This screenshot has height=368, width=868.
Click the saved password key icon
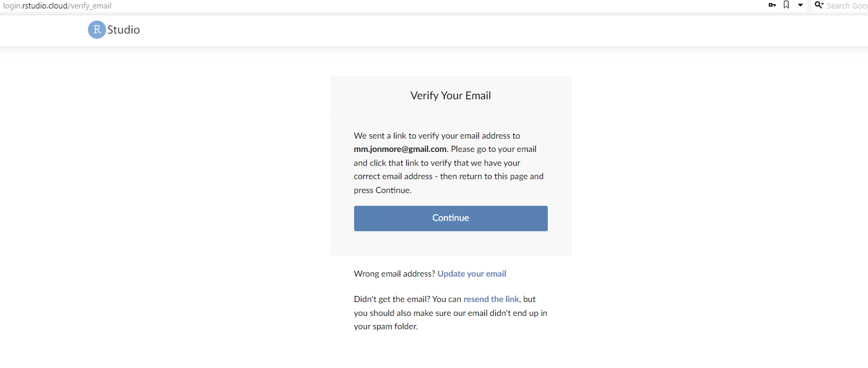click(772, 5)
